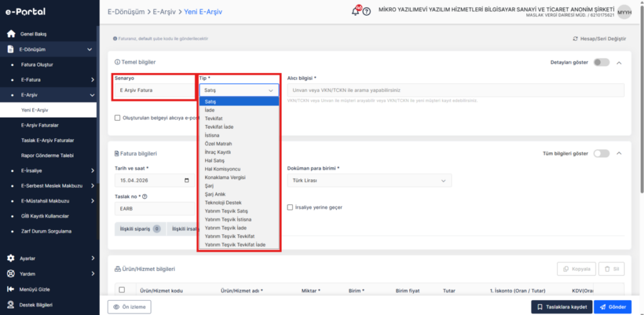
Task: Check the İrsaliye yerine geçer checkbox
Action: point(291,207)
